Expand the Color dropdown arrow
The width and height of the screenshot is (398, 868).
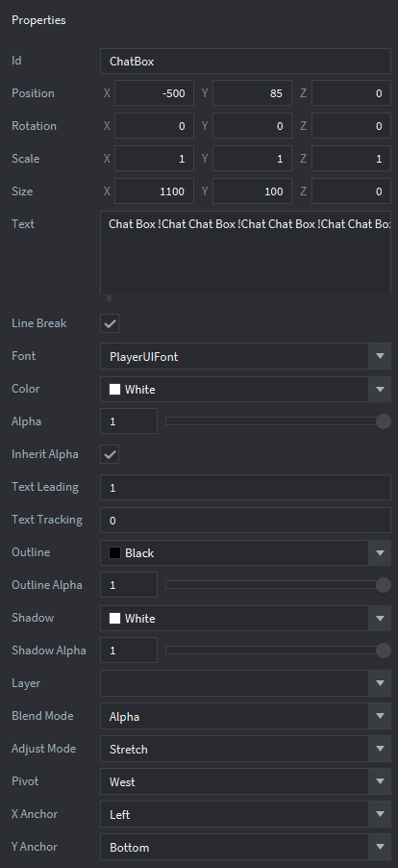pyautogui.click(x=380, y=389)
